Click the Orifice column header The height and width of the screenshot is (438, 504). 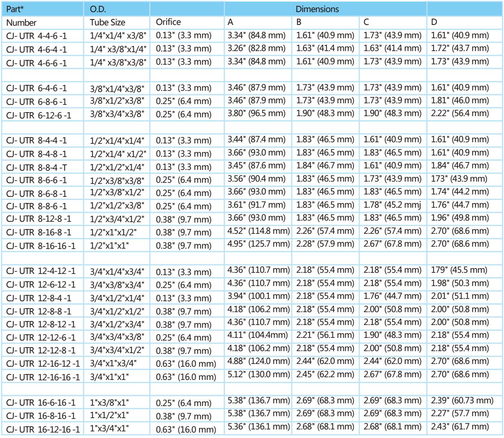(168, 22)
